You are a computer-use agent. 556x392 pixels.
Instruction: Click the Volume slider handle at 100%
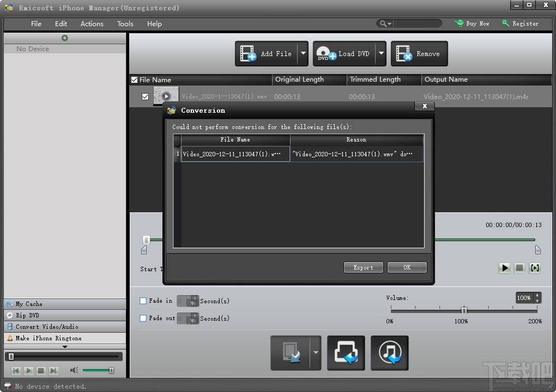[x=464, y=310]
